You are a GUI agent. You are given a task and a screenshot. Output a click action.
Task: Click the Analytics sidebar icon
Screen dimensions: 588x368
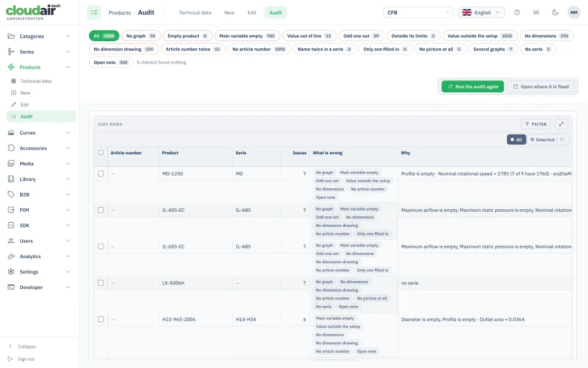(x=11, y=256)
